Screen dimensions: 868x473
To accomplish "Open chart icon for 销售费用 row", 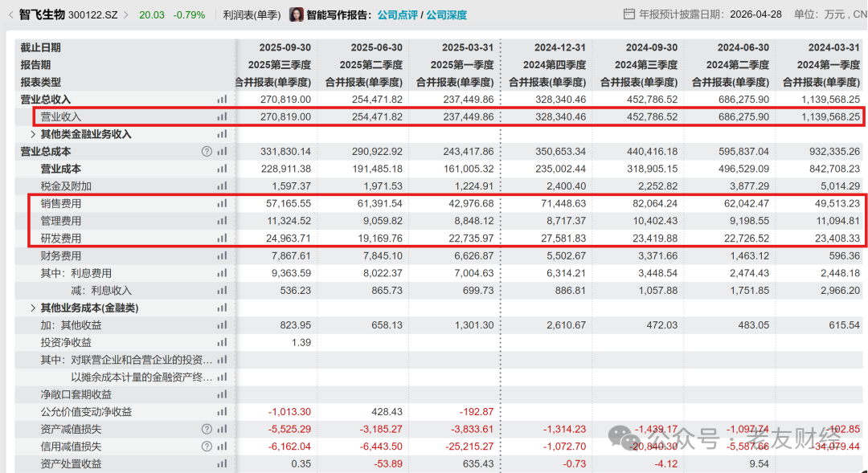I will coord(222,204).
